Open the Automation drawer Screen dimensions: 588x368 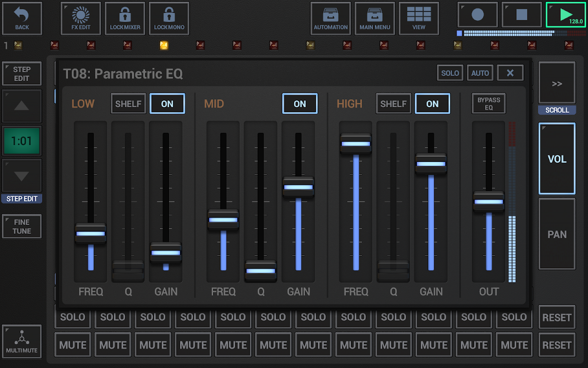click(331, 18)
